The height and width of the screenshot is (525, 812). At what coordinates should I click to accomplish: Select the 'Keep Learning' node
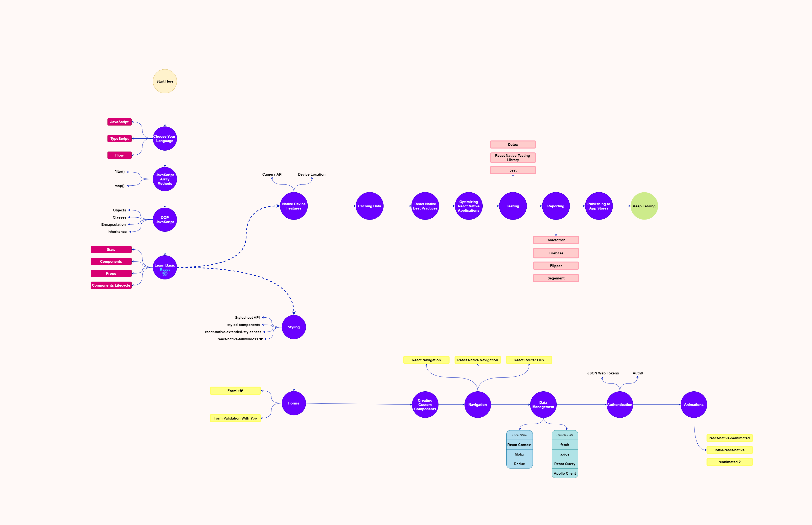click(644, 206)
